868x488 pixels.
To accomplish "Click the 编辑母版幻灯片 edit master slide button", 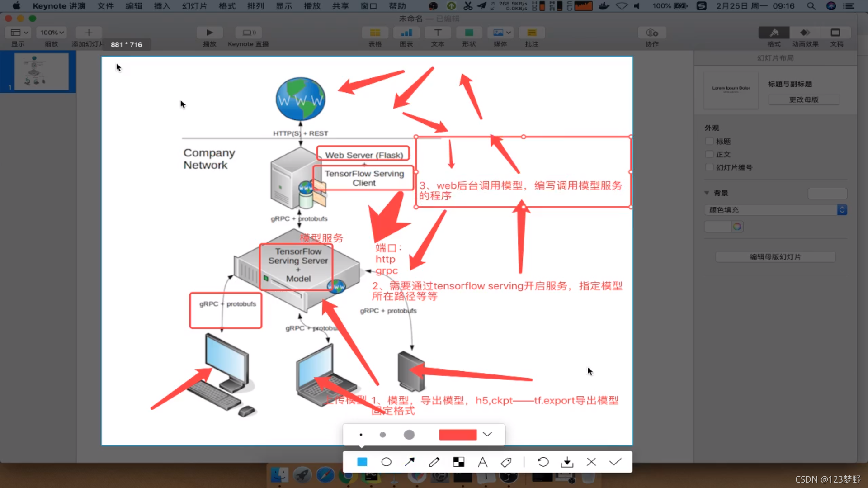I will click(775, 256).
